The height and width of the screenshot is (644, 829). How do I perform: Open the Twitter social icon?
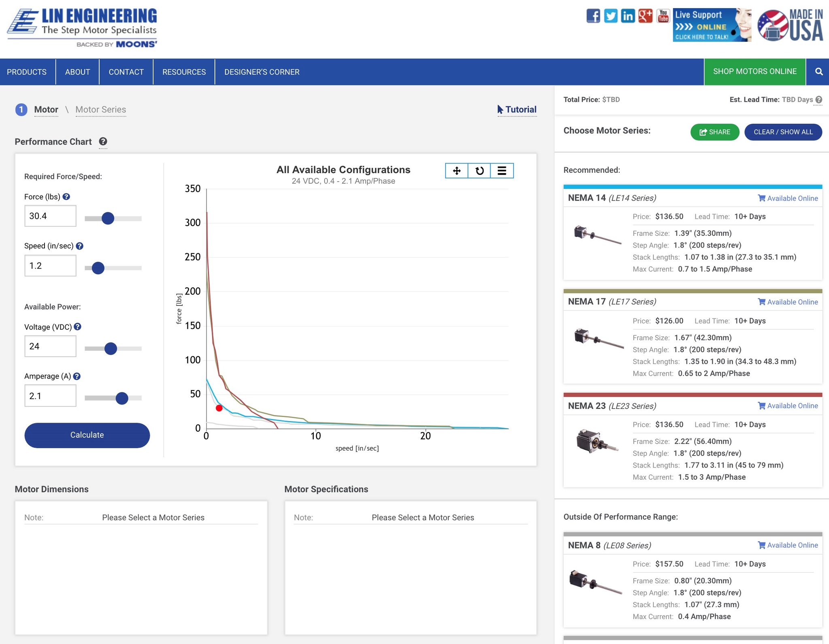(x=610, y=16)
